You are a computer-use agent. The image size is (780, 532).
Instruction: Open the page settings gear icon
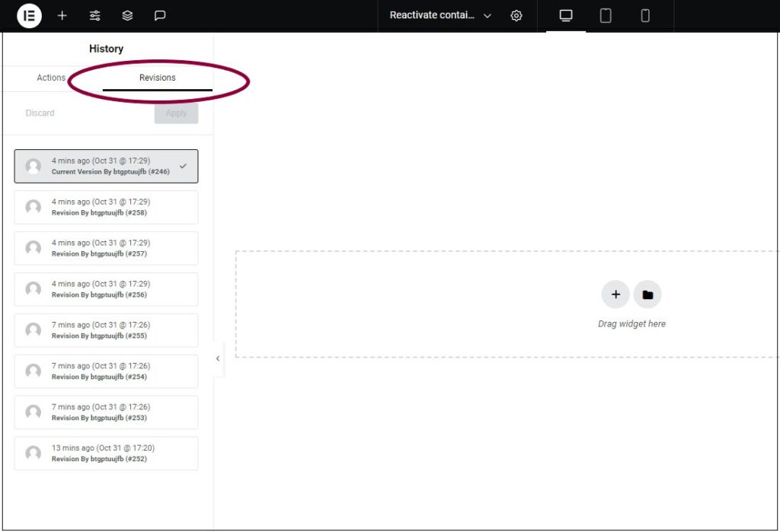tap(516, 15)
